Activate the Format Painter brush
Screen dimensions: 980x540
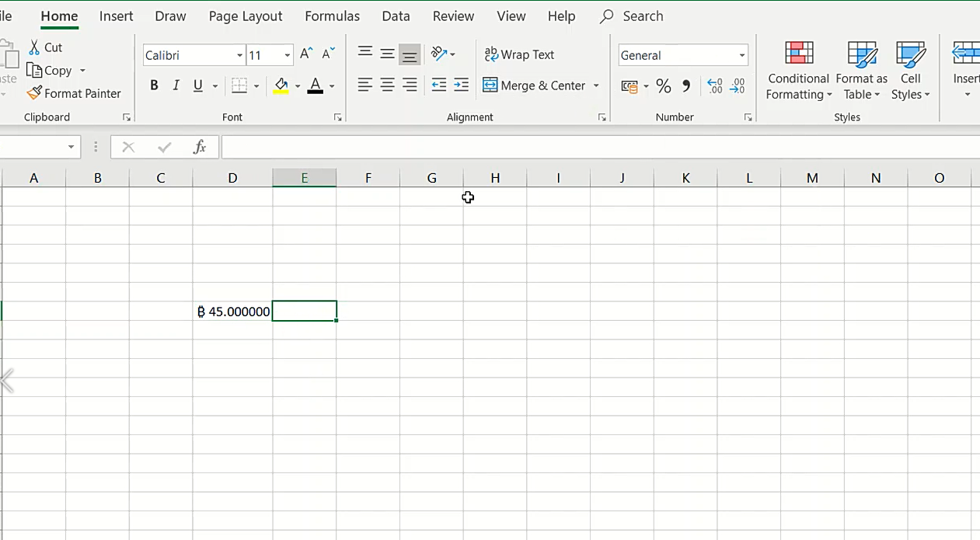tap(33, 93)
